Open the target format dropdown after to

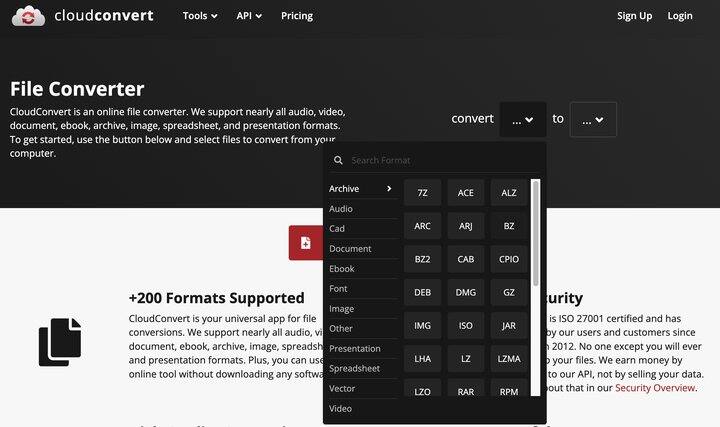[x=593, y=119]
